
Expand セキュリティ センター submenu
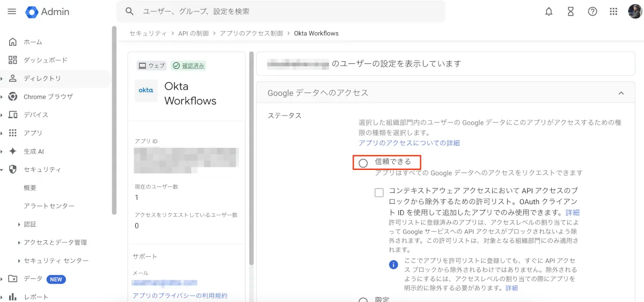[x=19, y=261]
